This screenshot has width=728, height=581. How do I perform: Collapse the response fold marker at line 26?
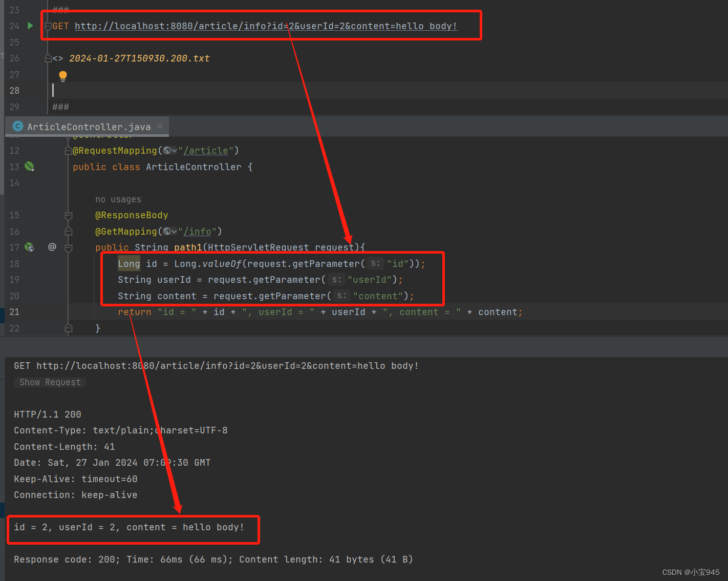pyautogui.click(x=48, y=58)
